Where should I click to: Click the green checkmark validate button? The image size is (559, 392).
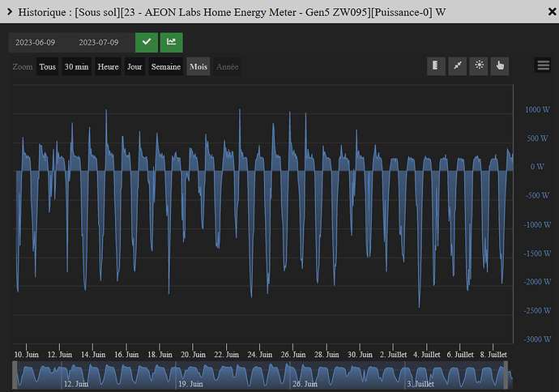point(147,42)
